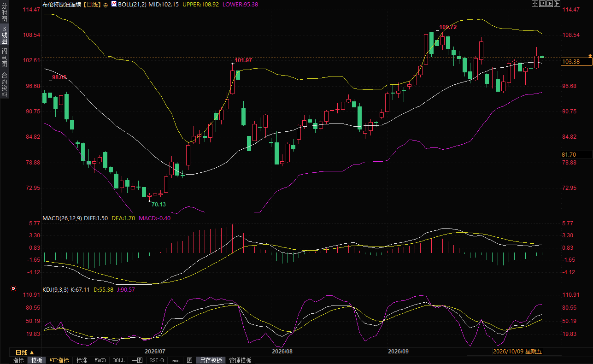This screenshot has height=364, width=593.
Task: Click the orange arrow above the 103.38 price
Action: pos(590,56)
